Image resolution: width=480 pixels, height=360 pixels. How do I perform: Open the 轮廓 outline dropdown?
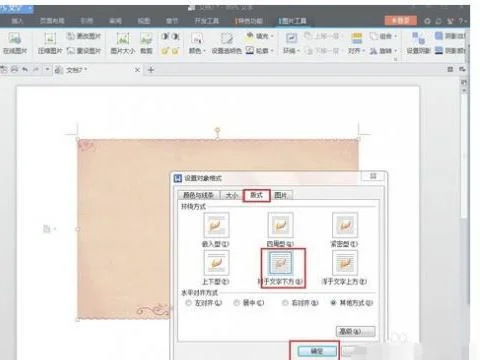click(260, 51)
